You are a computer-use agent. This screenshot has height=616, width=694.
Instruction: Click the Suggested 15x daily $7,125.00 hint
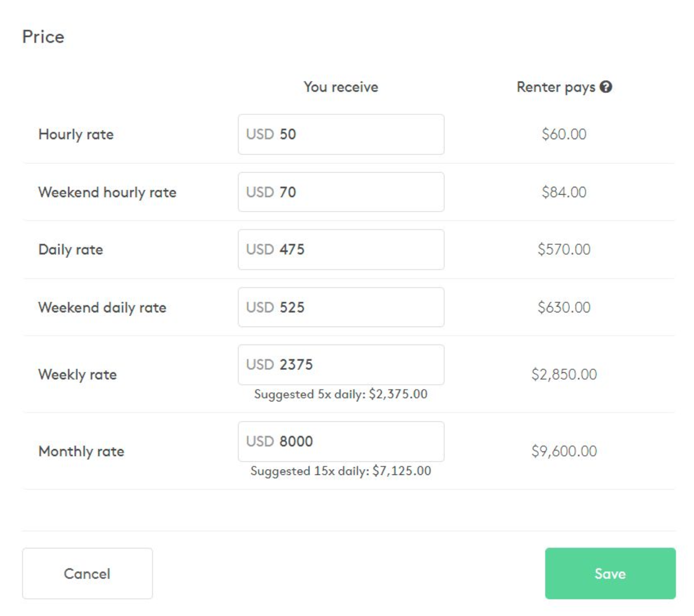click(x=341, y=471)
